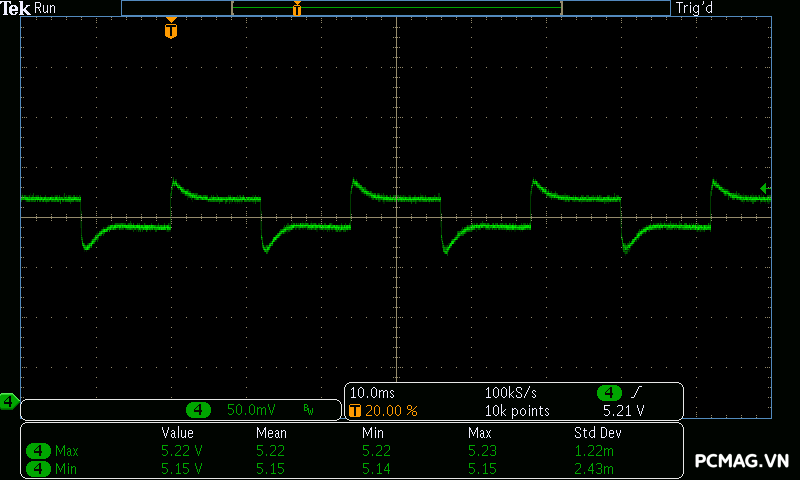Click the orange T marker in record view bar
This screenshot has width=800, height=480.
coord(297,9)
